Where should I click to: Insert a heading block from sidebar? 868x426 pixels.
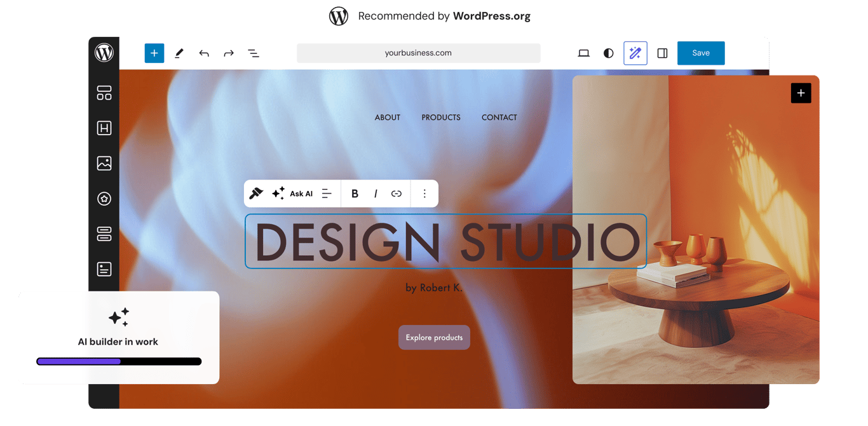click(104, 128)
